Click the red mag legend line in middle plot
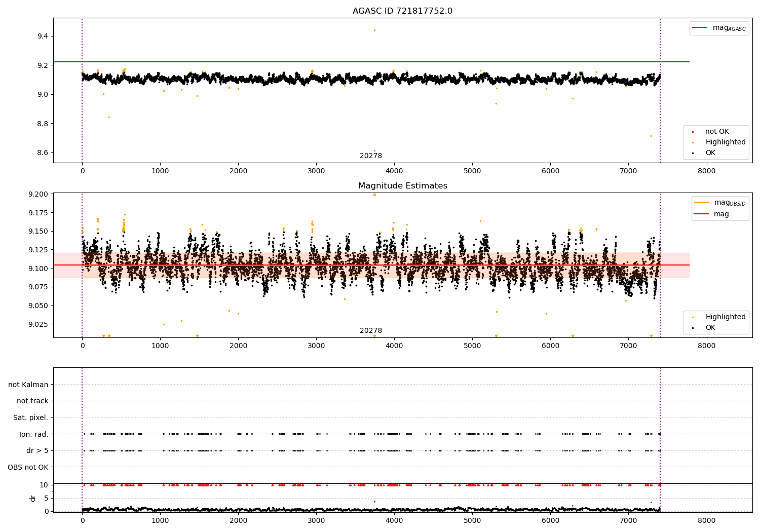The image size is (760, 532). pos(702,214)
